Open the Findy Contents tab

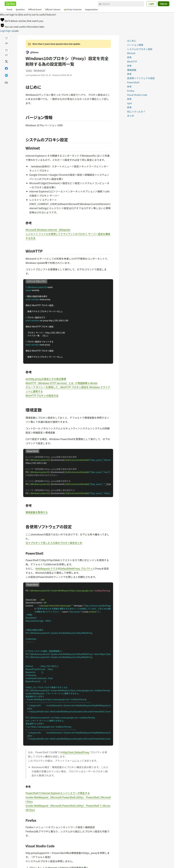pos(73,9)
